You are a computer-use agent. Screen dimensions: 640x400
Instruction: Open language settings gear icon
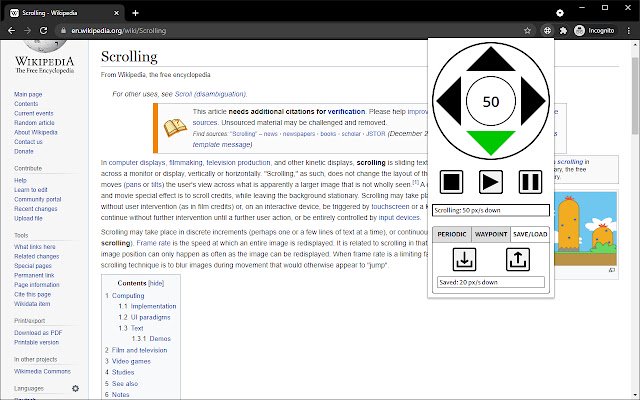point(76,389)
